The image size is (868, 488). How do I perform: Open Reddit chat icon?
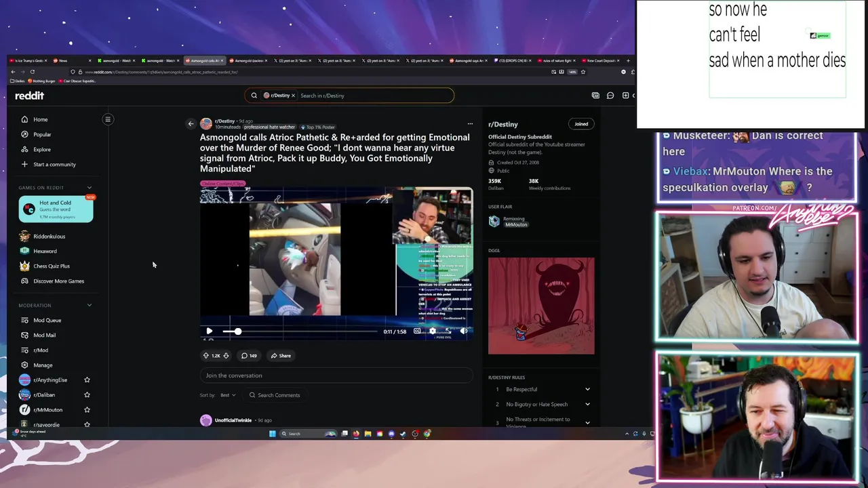tap(610, 96)
